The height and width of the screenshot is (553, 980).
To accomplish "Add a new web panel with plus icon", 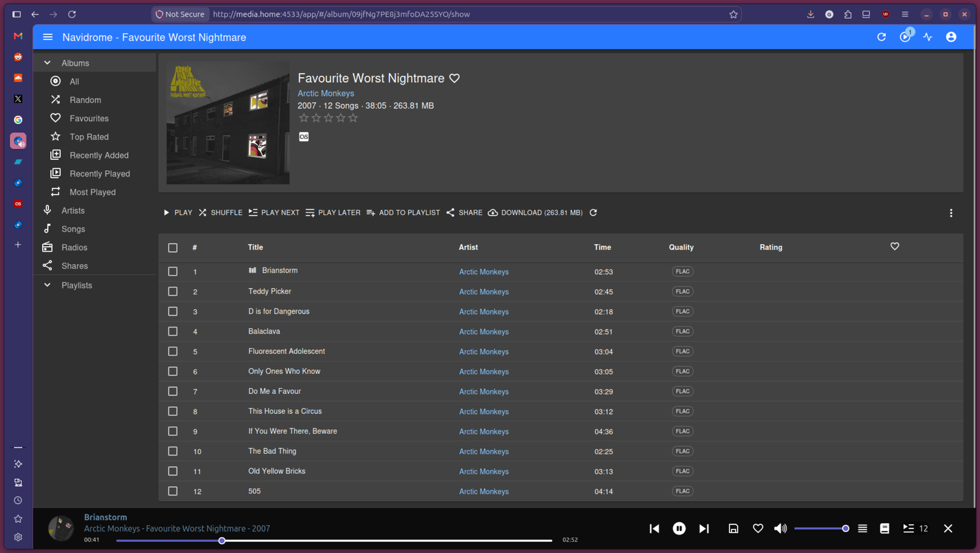I will 18,245.
